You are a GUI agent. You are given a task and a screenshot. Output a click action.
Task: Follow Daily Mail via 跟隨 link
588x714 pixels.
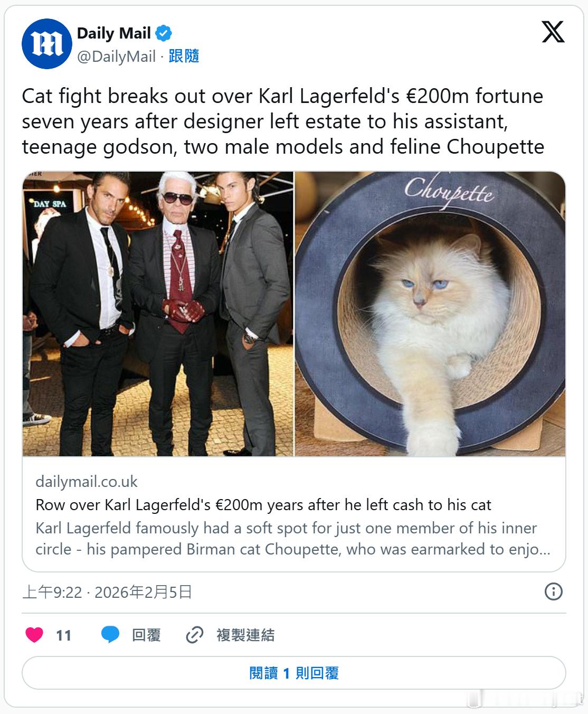[184, 56]
